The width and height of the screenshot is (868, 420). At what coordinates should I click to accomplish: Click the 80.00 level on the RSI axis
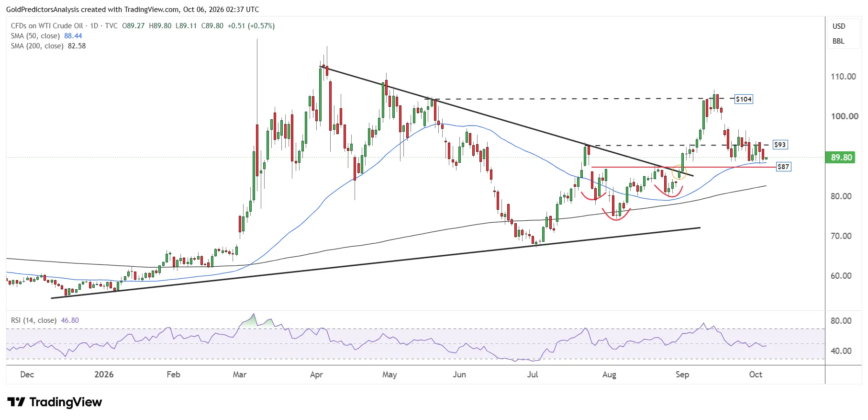coord(841,321)
